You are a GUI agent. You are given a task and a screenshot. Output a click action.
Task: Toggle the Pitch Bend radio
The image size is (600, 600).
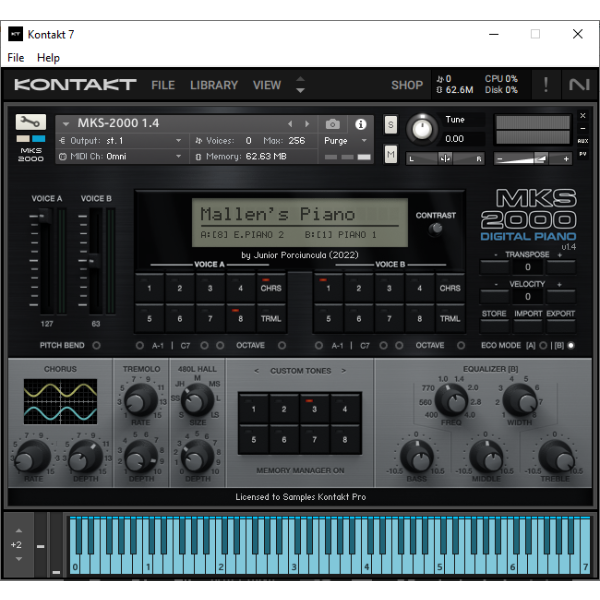(x=96, y=345)
